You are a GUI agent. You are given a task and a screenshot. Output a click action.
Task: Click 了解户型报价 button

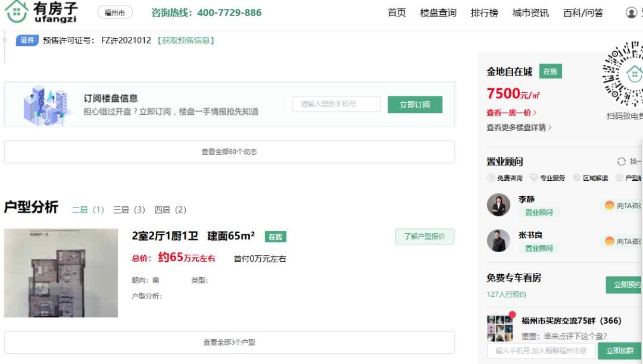(x=424, y=237)
